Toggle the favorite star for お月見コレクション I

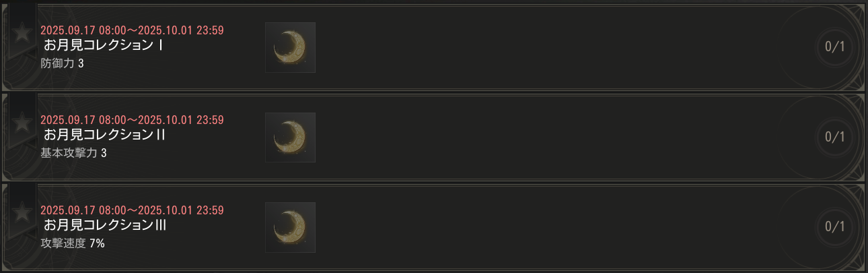click(x=22, y=32)
